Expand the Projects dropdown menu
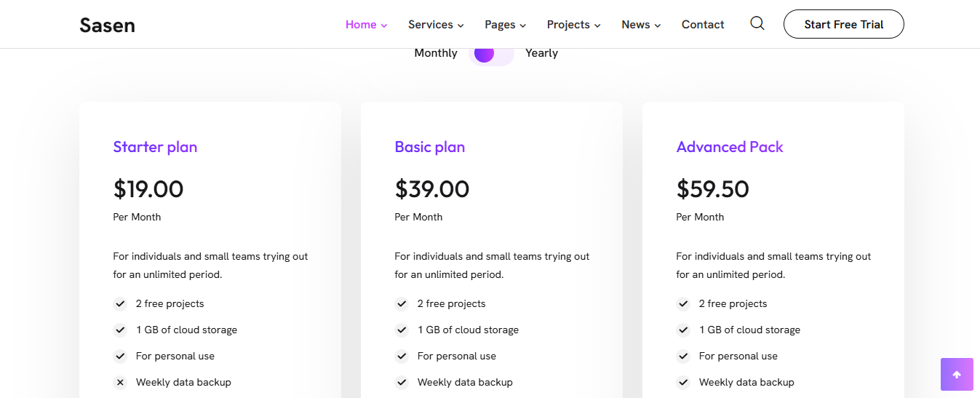 pos(573,25)
